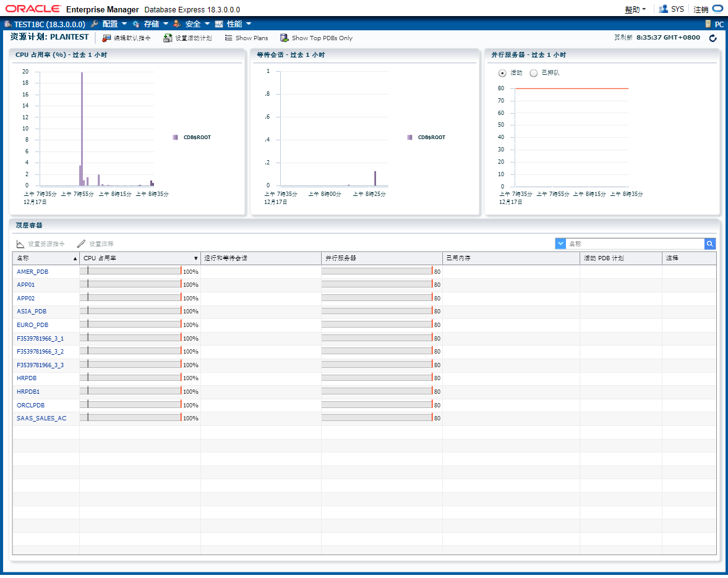Click the 运行和等待会话 column header
This screenshot has height=578, width=728.
[x=260, y=258]
